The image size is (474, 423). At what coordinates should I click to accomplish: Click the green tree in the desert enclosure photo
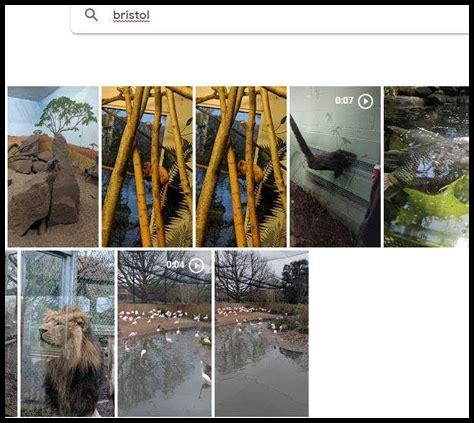pos(67,115)
